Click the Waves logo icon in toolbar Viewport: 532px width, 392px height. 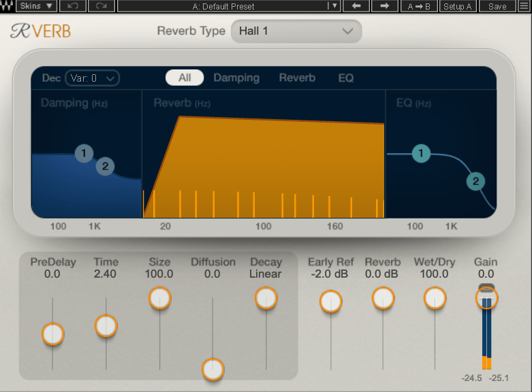(7, 6)
